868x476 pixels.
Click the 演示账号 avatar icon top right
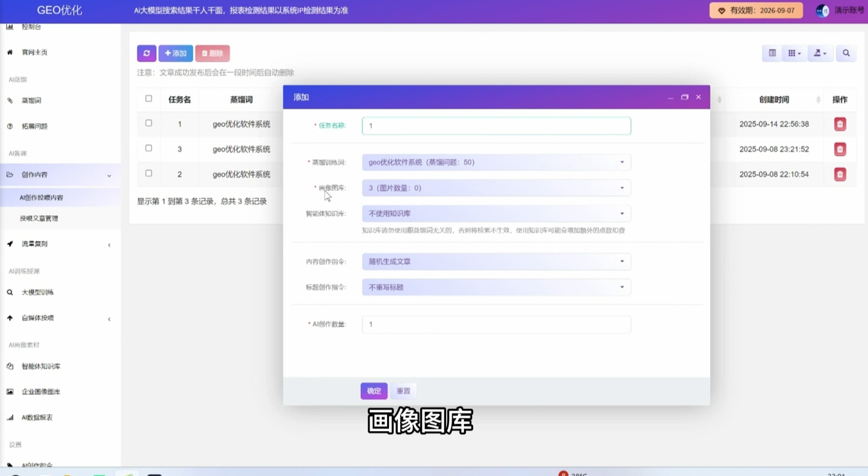pyautogui.click(x=822, y=10)
